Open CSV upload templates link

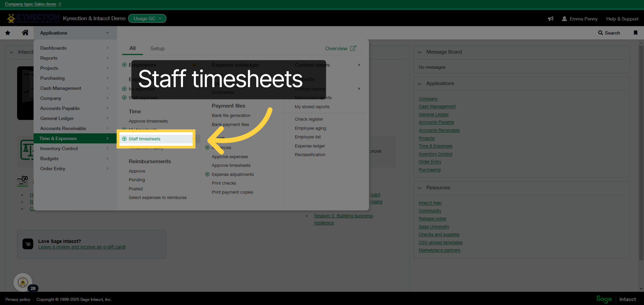pyautogui.click(x=441, y=243)
